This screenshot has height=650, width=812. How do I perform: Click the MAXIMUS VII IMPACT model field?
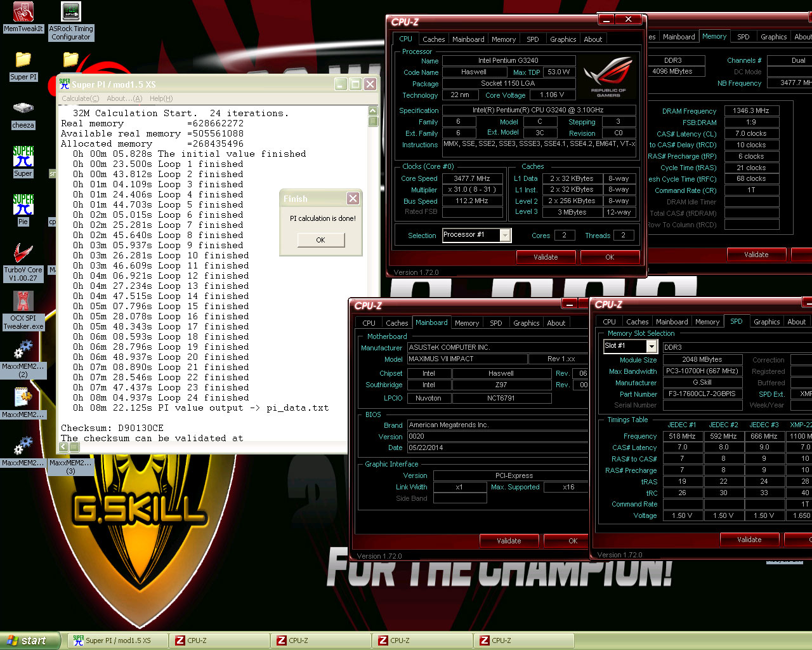point(467,359)
